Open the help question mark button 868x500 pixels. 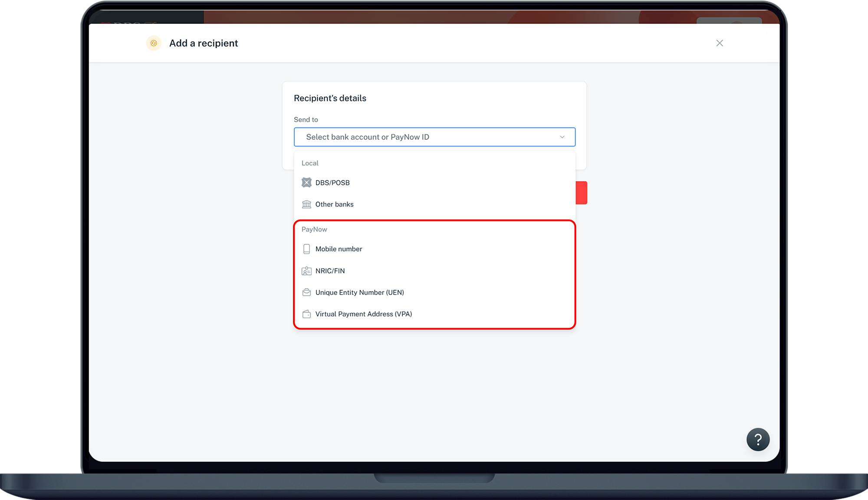pyautogui.click(x=758, y=440)
